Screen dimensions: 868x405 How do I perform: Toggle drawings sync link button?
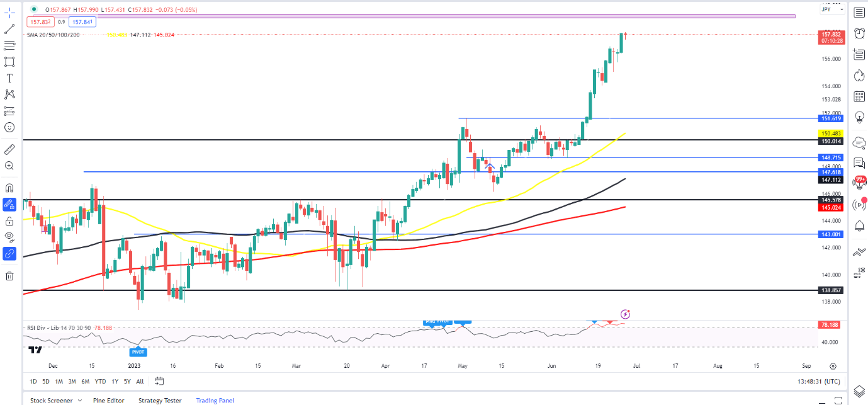click(x=9, y=254)
